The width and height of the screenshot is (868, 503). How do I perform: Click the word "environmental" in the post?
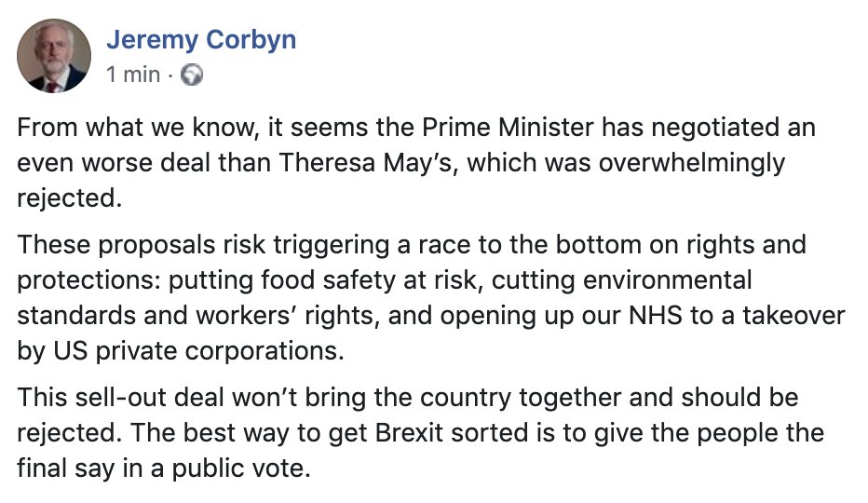(660, 280)
